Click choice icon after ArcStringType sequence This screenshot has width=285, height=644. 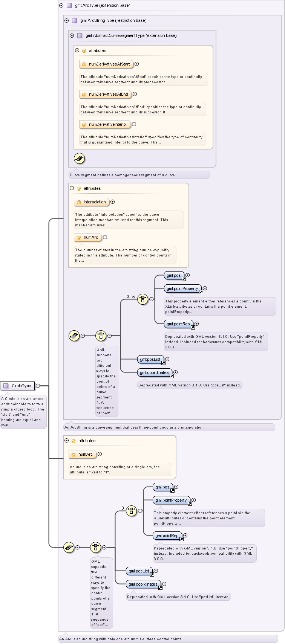[101, 336]
